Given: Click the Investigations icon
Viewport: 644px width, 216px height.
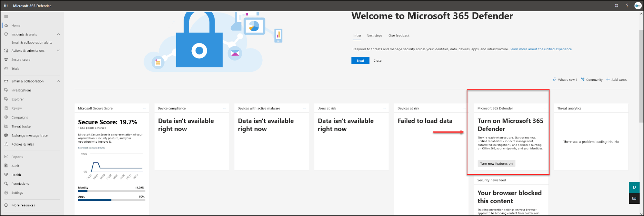Looking at the screenshot, I should [x=6, y=90].
